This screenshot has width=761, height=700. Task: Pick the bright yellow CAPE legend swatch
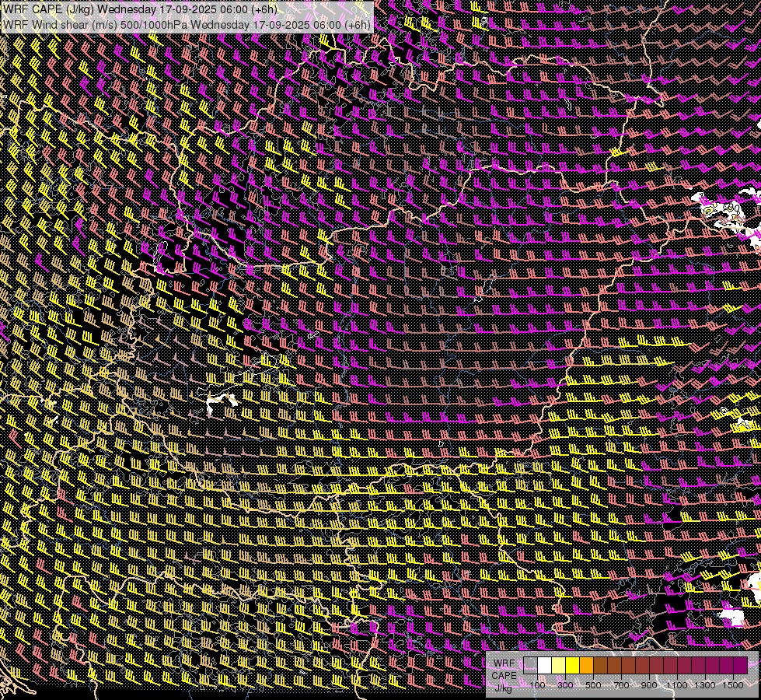click(x=572, y=666)
